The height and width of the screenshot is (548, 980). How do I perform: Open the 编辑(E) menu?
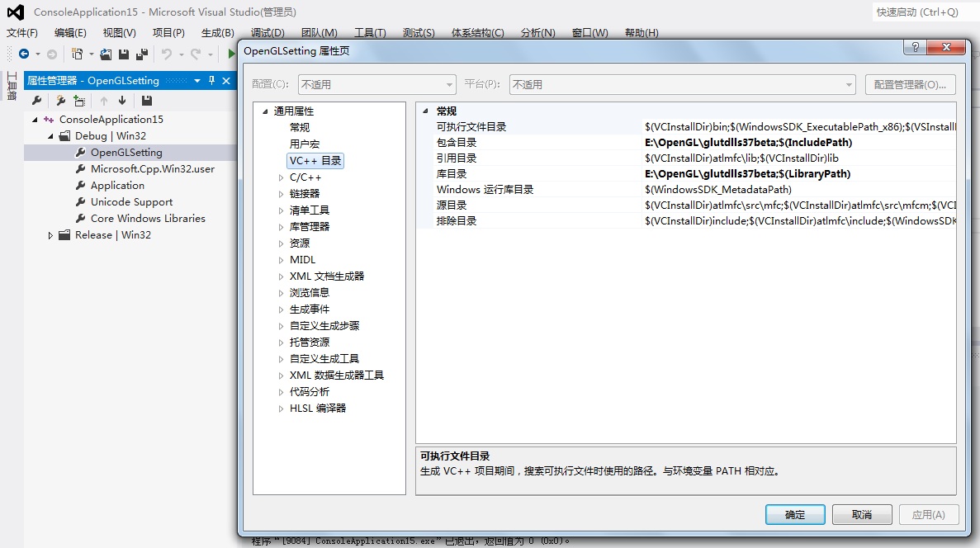[70, 32]
